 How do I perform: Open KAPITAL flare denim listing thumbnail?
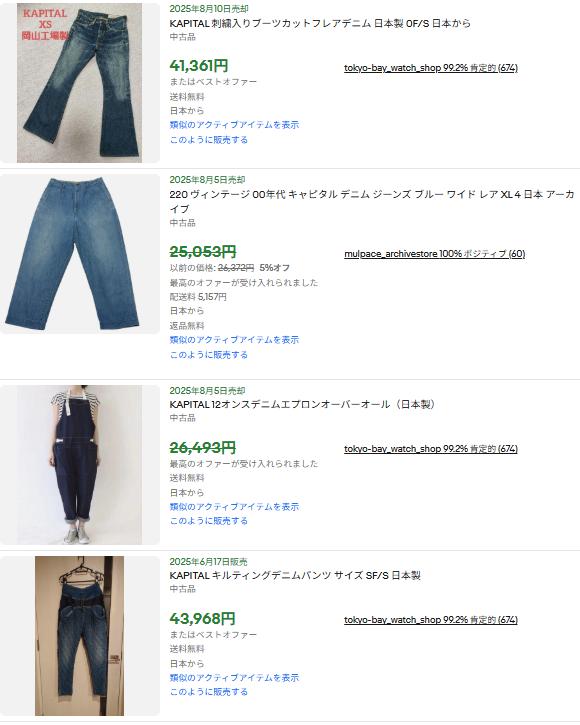[x=80, y=83]
